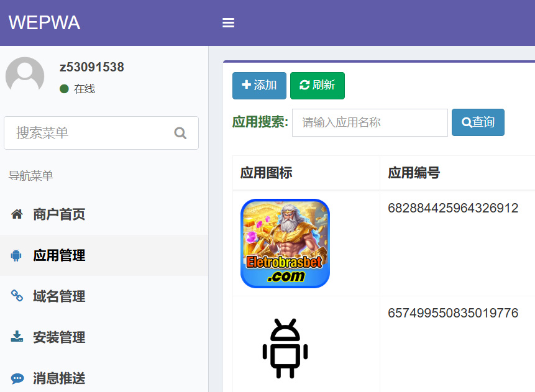Click the WEPWA logo text

pyautogui.click(x=44, y=23)
